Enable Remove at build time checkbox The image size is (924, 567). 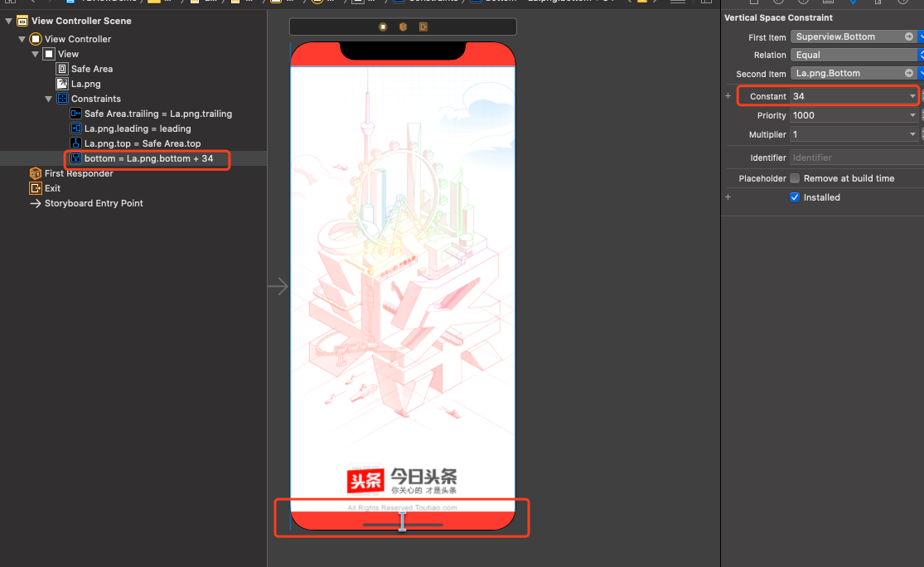coord(795,178)
